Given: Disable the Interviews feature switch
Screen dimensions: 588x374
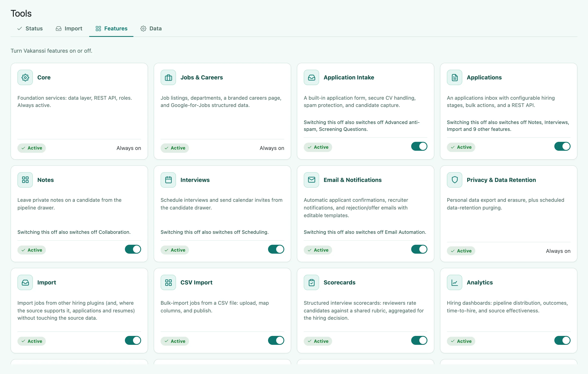Looking at the screenshot, I should click(x=276, y=249).
